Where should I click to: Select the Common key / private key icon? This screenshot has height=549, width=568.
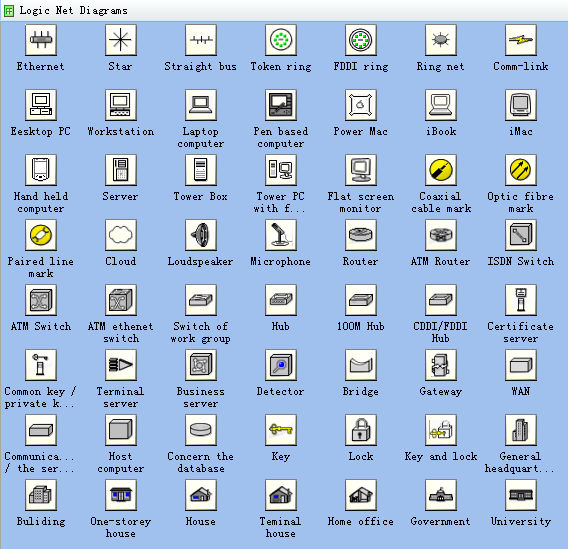41,365
